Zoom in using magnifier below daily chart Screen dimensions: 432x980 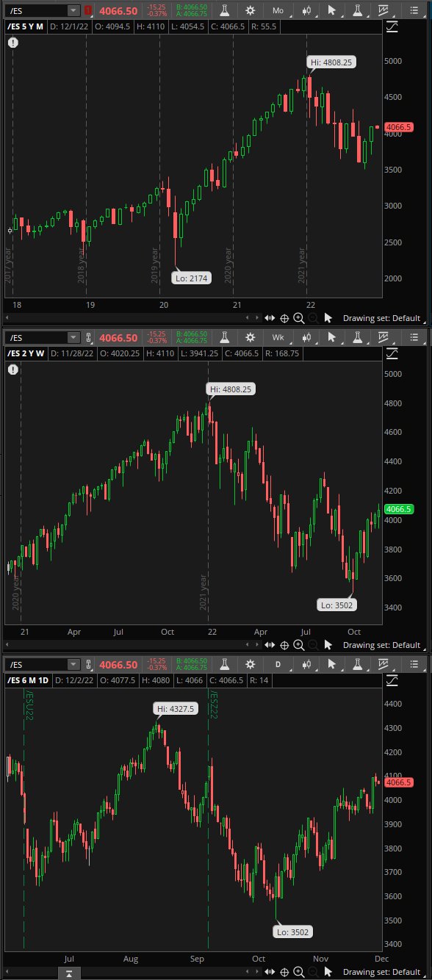coord(299,971)
